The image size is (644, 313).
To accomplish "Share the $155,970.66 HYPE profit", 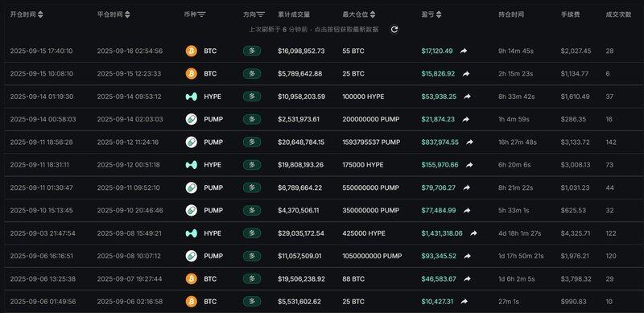I will pos(469,165).
